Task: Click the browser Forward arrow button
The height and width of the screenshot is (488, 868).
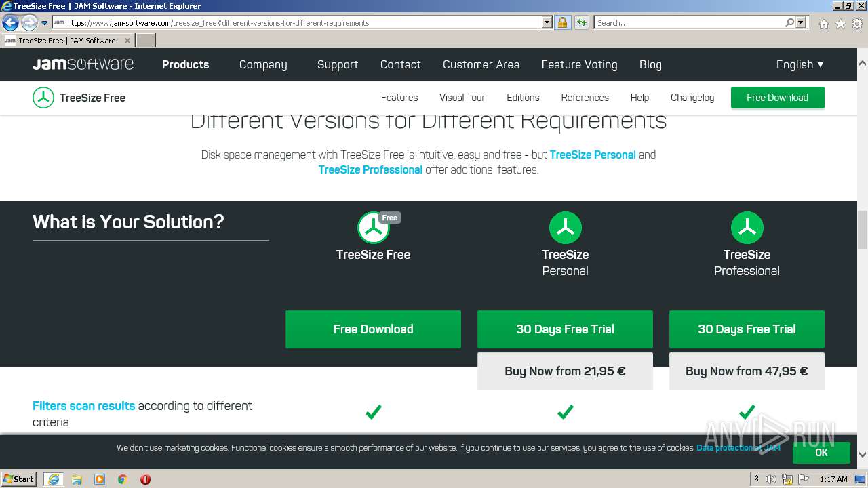Action: coord(29,23)
